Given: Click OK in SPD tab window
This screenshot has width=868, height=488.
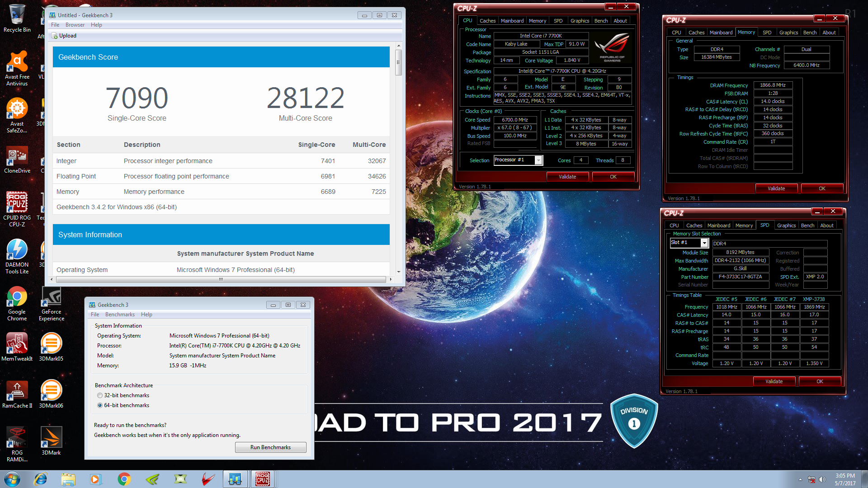Looking at the screenshot, I should click(820, 381).
